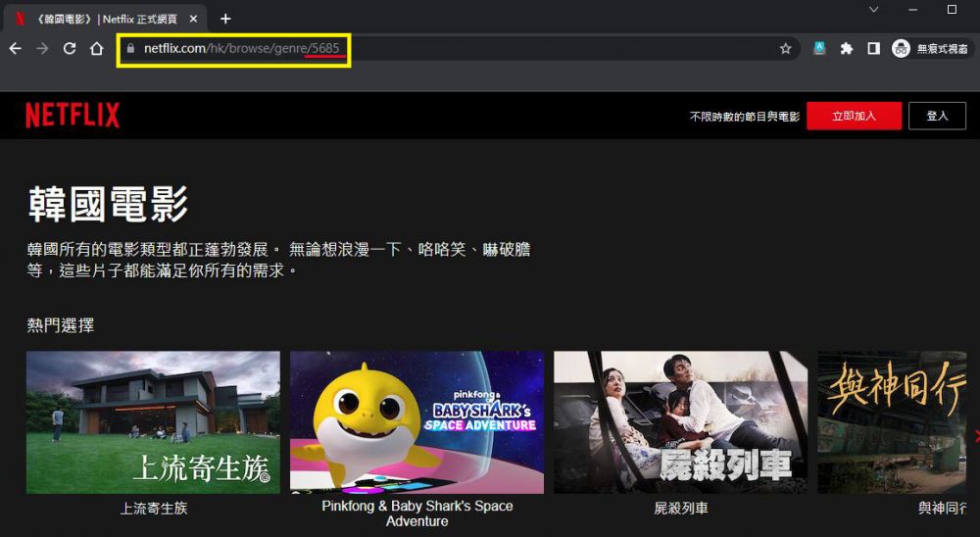Click the 屍殺列車 title caption
Viewport: 980px width, 537px height.
tap(681, 509)
